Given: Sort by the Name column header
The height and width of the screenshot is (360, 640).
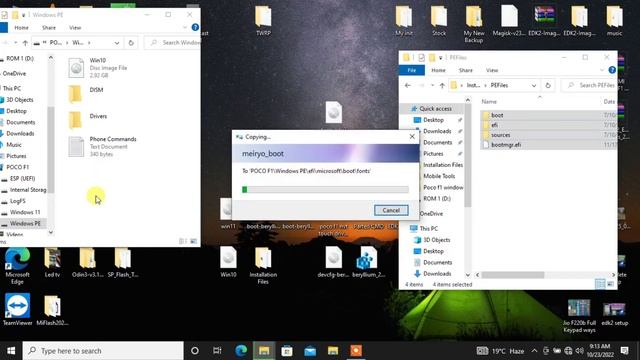Looking at the screenshot, I should tap(489, 102).
